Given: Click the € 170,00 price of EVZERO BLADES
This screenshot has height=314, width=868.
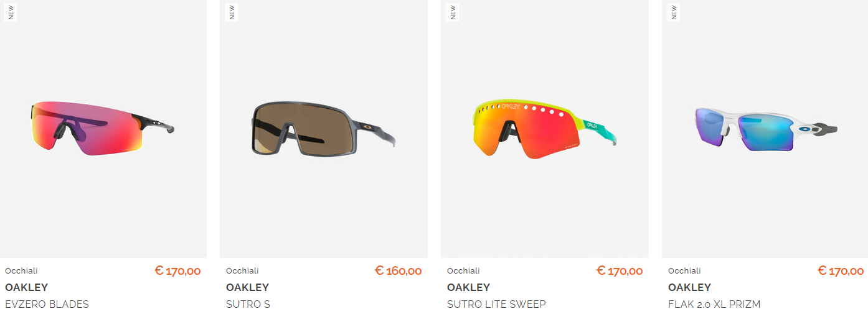Looking at the screenshot, I should pyautogui.click(x=177, y=270).
